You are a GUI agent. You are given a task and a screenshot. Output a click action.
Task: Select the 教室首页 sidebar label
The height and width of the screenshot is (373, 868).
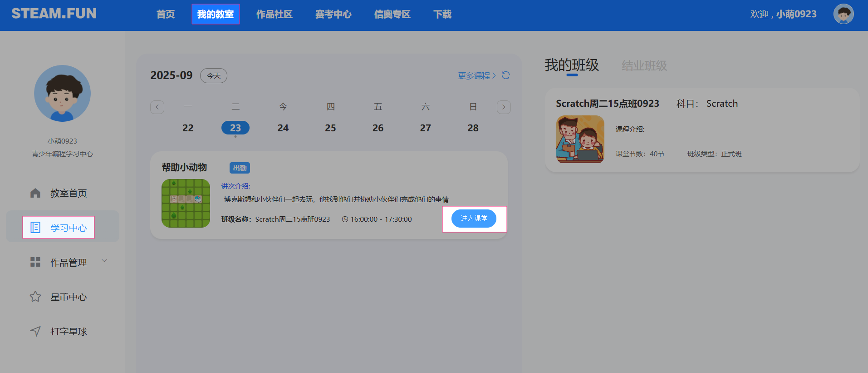point(69,194)
